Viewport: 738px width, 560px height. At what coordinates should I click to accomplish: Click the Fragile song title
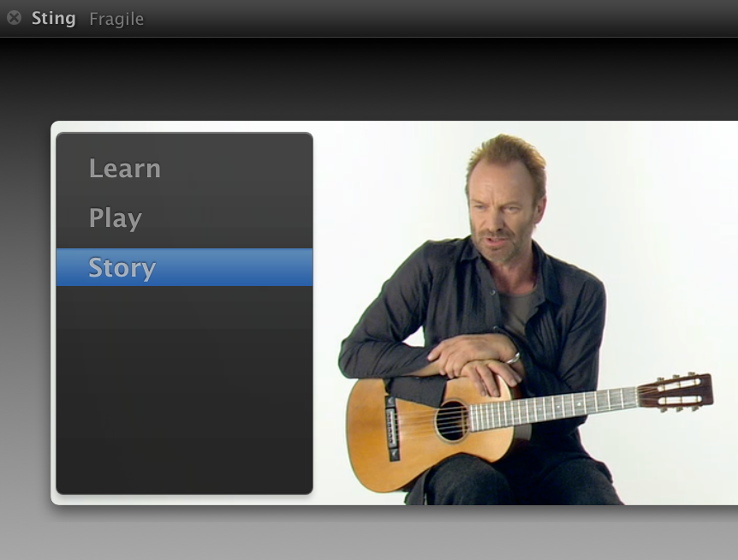(x=116, y=19)
